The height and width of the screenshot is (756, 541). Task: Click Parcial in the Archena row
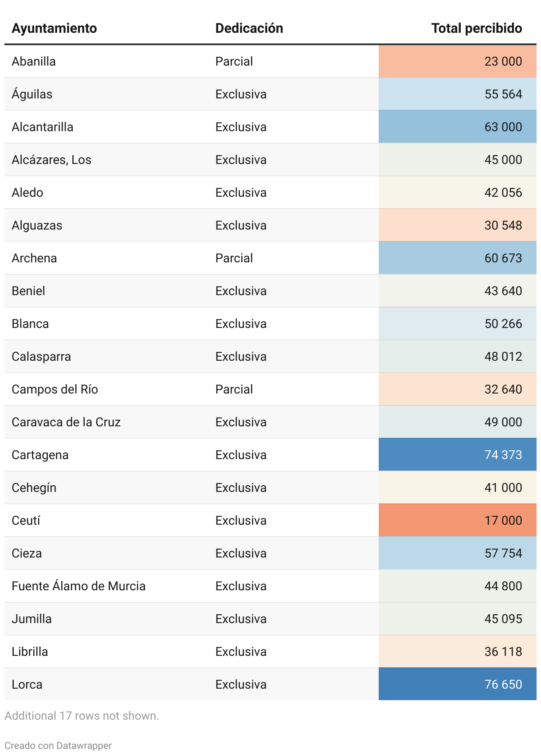[x=234, y=258]
